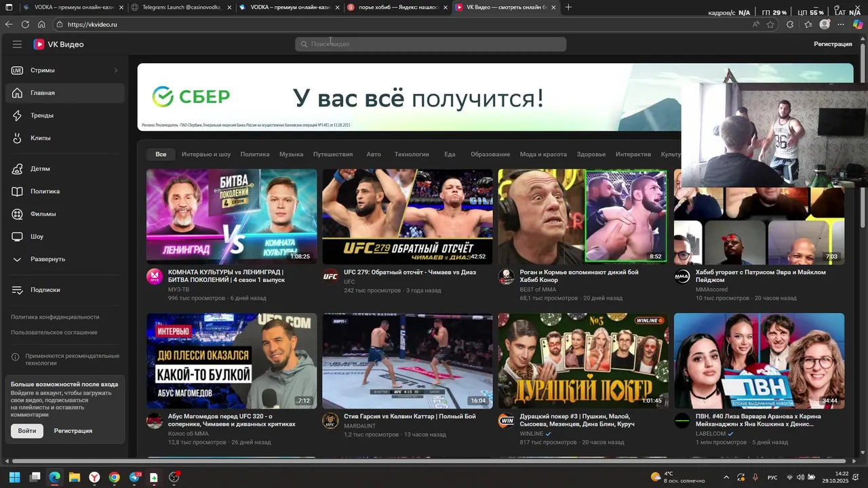The image size is (868, 488).
Task: Click the VK Видео search field
Action: tap(431, 44)
